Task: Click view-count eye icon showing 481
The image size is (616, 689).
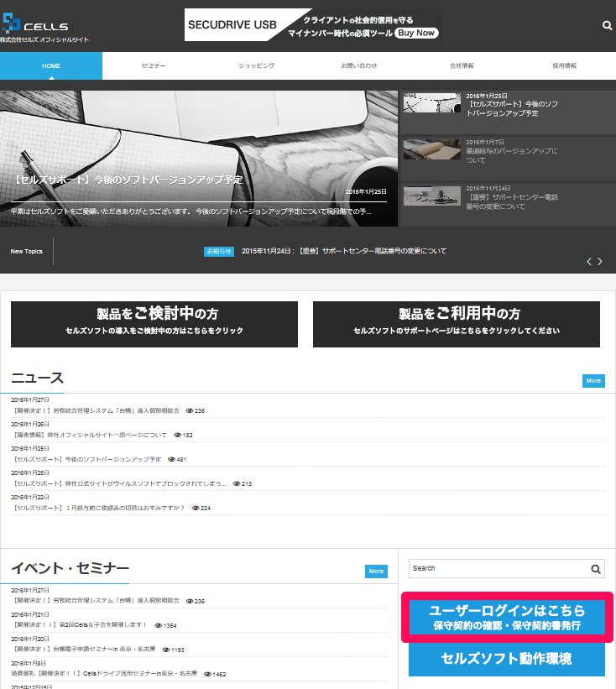Action: (172, 459)
